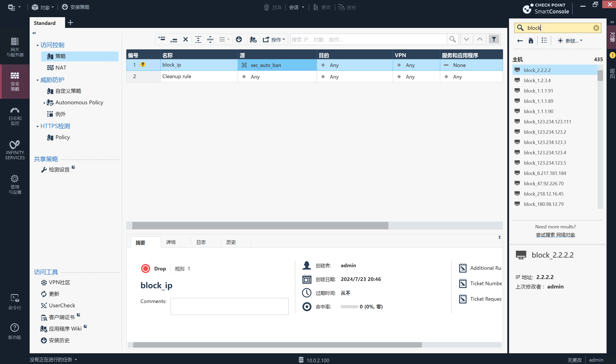The width and height of the screenshot is (616, 364).
Task: Click the filter funnel icon
Action: coord(494,39)
